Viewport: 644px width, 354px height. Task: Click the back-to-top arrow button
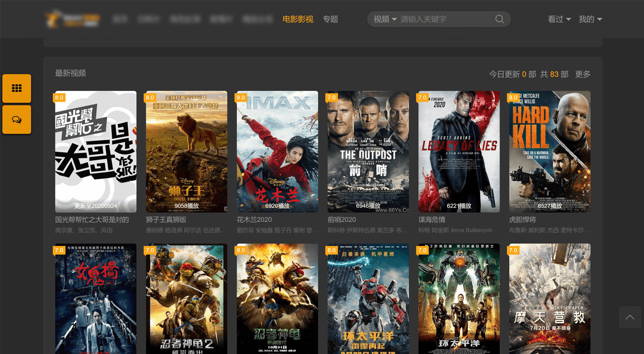click(x=630, y=317)
